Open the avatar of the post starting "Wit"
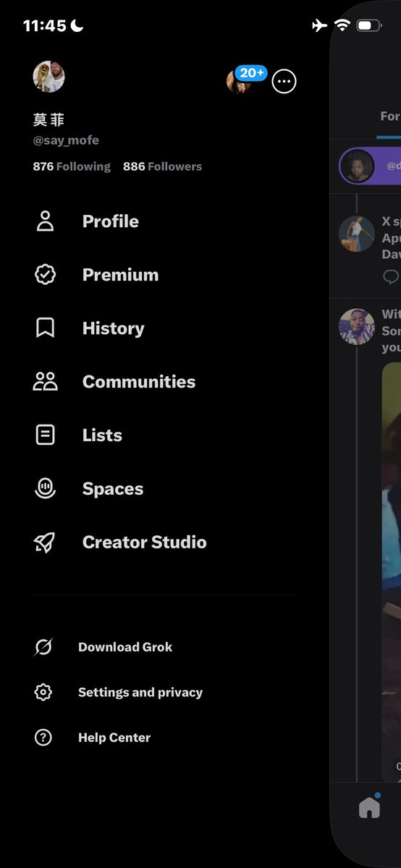The height and width of the screenshot is (868, 401). pos(356,326)
